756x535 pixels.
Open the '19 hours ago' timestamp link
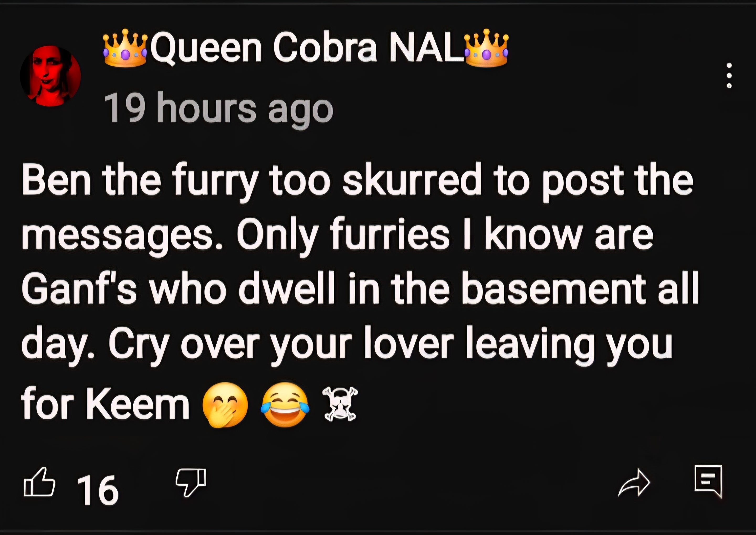click(218, 108)
